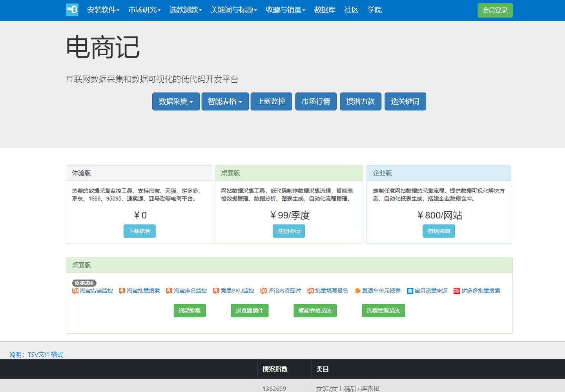Click the orange icon beside 直通车单元报表
Image resolution: width=565 pixels, height=392 pixels.
click(357, 291)
